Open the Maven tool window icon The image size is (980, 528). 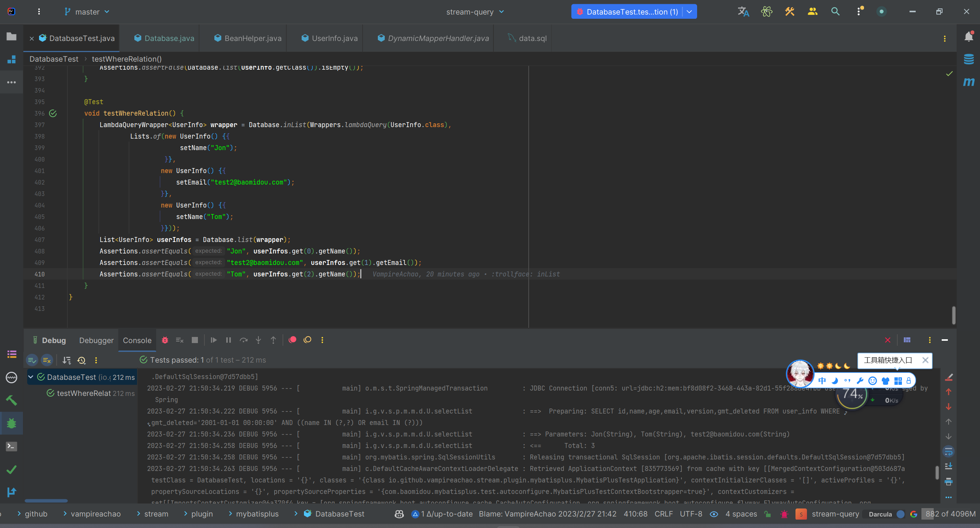pyautogui.click(x=969, y=82)
